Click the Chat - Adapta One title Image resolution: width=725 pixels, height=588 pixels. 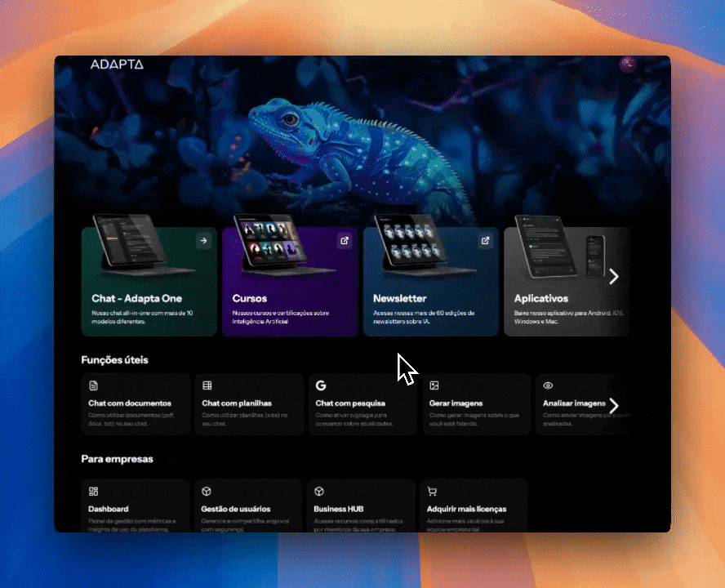(136, 299)
